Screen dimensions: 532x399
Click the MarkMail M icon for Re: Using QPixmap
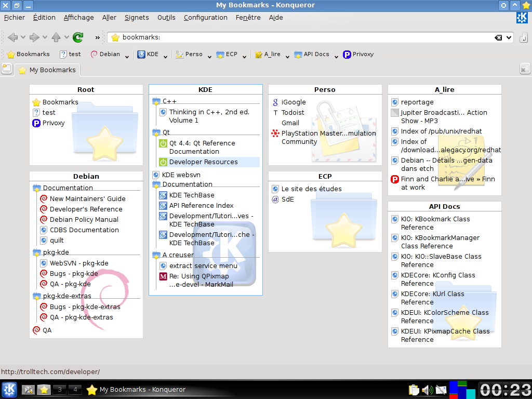pos(163,276)
